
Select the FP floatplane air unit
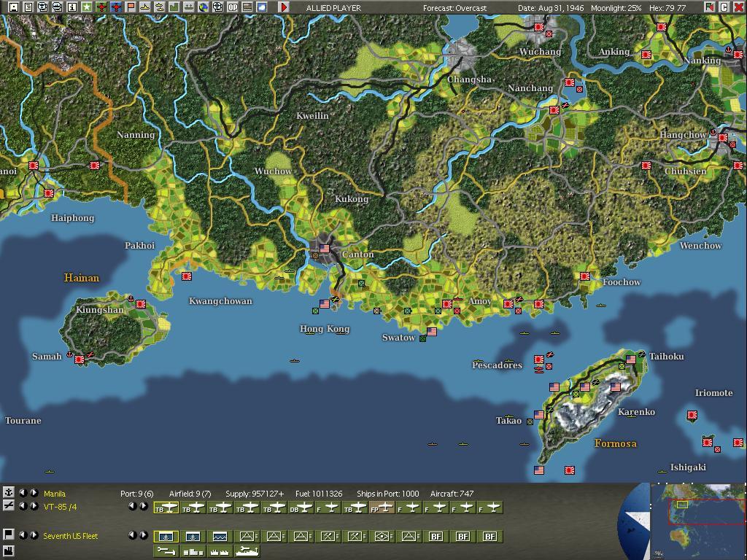tap(382, 508)
